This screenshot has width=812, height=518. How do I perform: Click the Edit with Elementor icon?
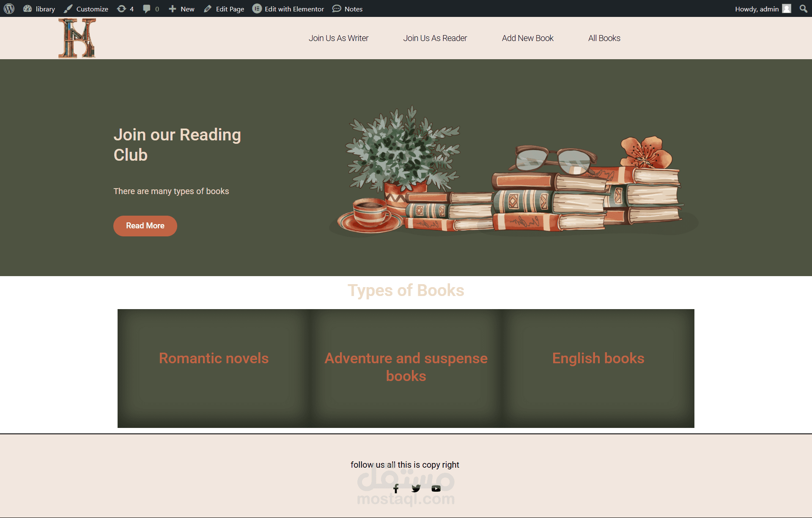click(x=256, y=8)
